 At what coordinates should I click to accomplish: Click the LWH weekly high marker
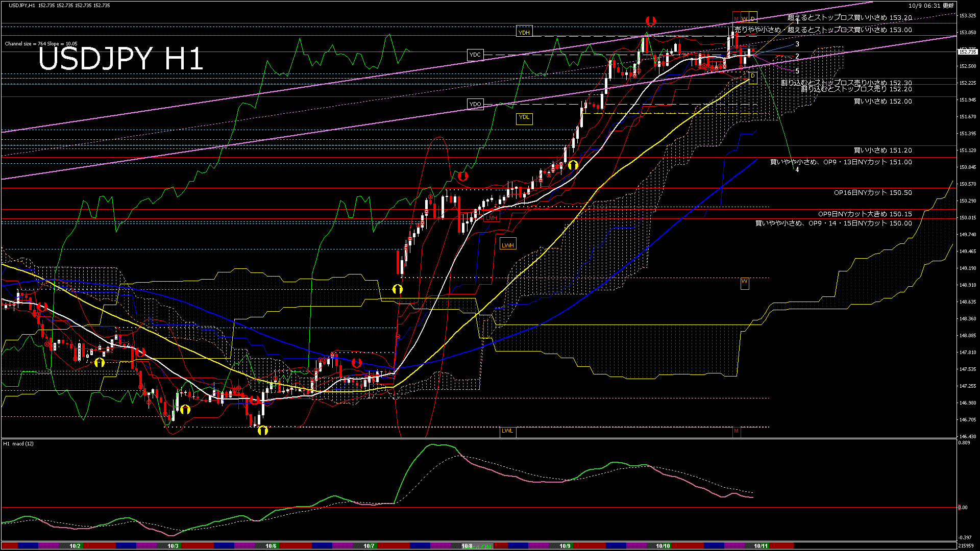507,245
